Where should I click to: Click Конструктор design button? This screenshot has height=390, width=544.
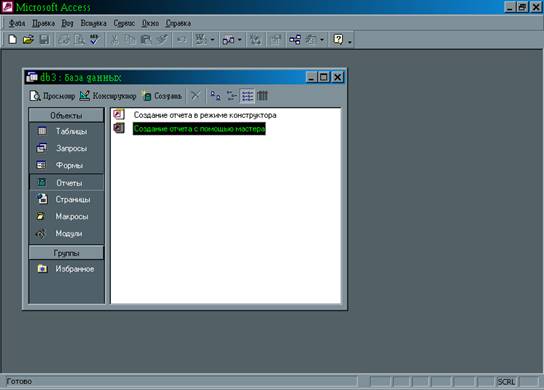[x=108, y=96]
